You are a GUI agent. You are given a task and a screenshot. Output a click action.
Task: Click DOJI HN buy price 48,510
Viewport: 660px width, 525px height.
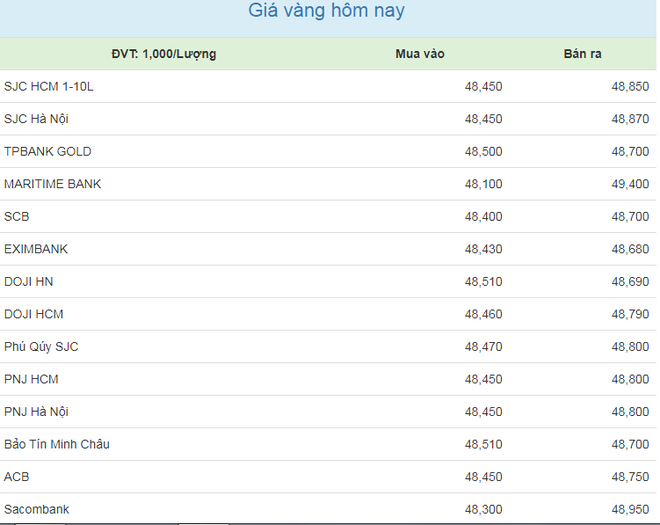click(x=484, y=282)
